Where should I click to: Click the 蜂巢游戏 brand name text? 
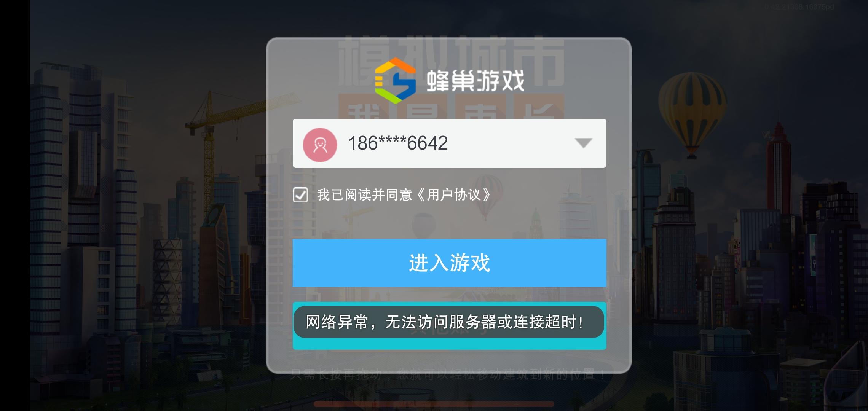coord(475,81)
